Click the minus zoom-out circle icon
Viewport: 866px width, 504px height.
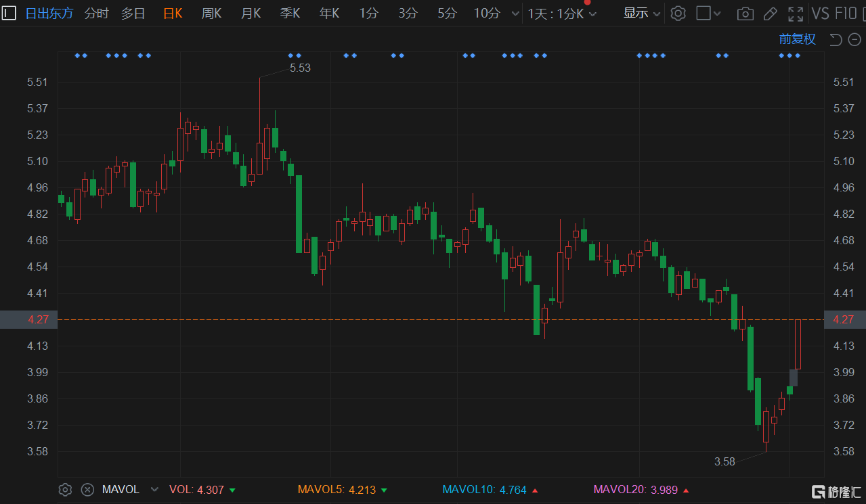tap(854, 39)
